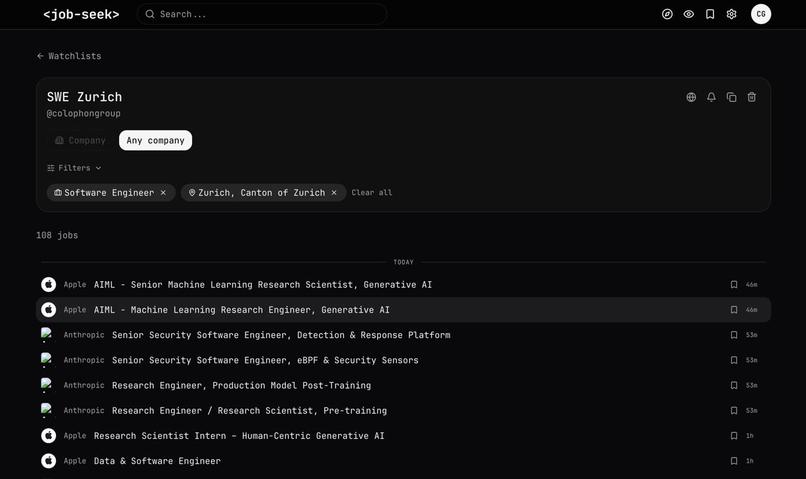Click the 108 jobs count text
Image resolution: width=806 pixels, height=479 pixels.
57,235
